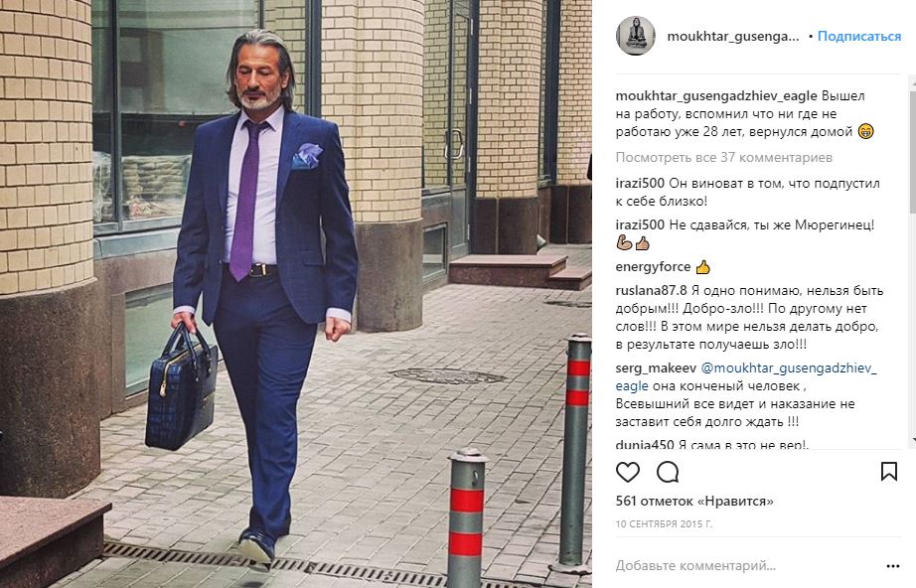Open serg_makeev commenter profile
The image size is (916, 588).
click(656, 368)
